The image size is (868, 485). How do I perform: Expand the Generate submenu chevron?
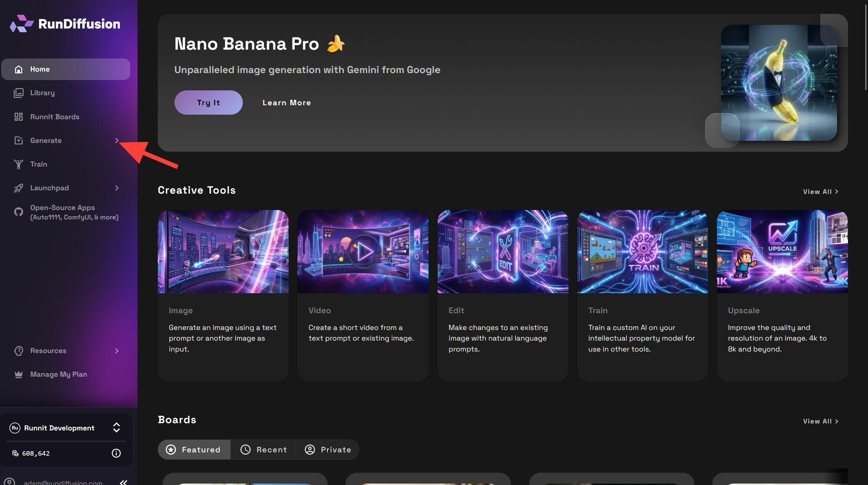pos(116,140)
